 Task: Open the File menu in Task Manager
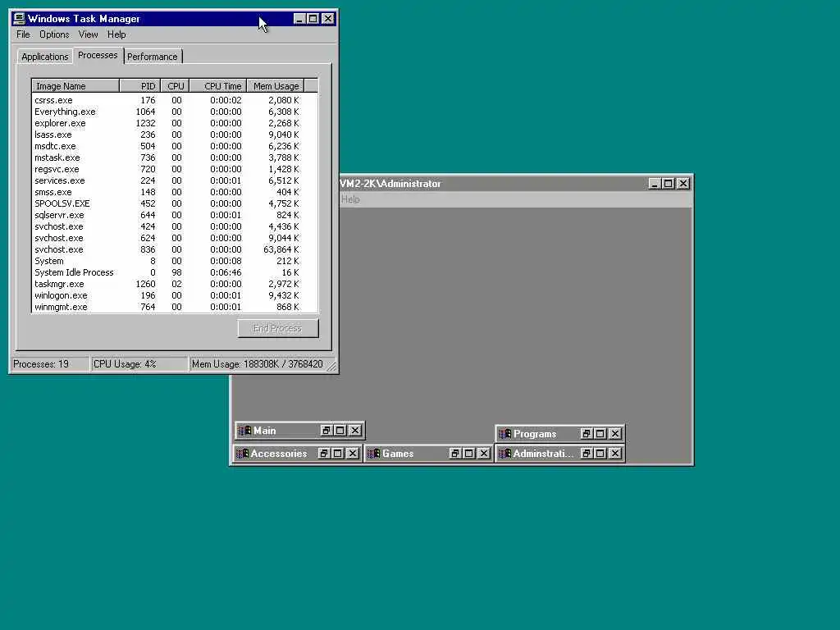23,34
